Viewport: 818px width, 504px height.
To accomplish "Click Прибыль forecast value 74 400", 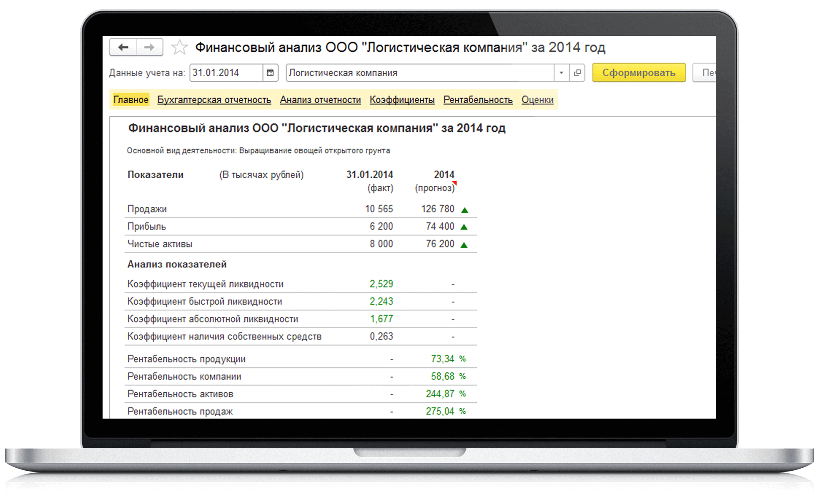I will point(440,227).
